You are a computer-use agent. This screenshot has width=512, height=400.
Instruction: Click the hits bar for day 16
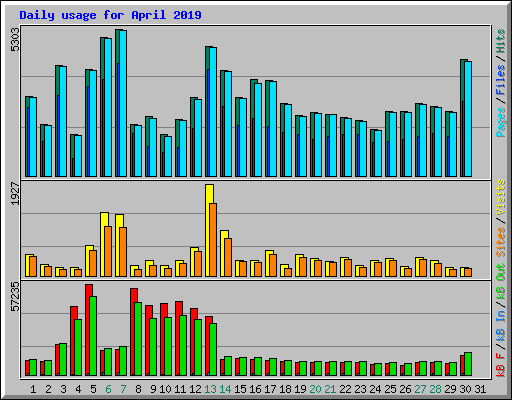252,128
